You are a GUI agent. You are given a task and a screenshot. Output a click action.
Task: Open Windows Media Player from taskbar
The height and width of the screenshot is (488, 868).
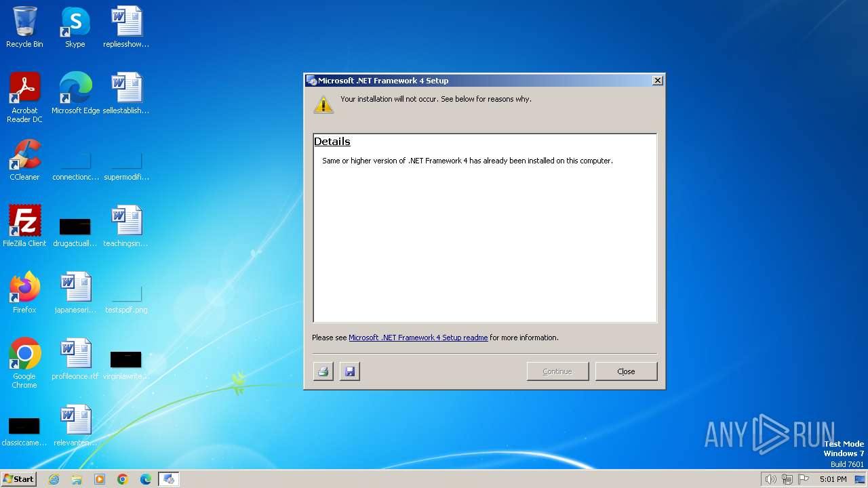pos(100,479)
